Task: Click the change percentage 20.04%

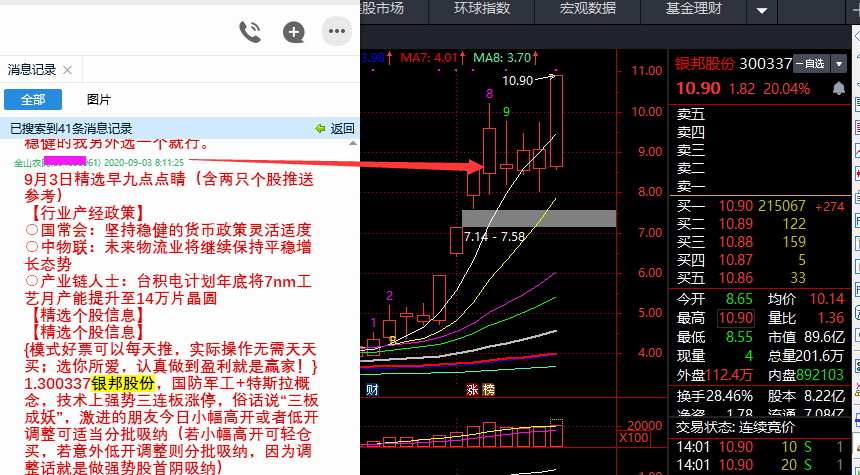Action: point(787,89)
